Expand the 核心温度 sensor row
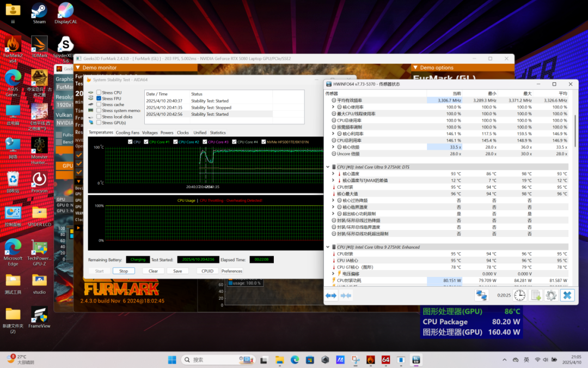588x368 pixels. (333, 173)
